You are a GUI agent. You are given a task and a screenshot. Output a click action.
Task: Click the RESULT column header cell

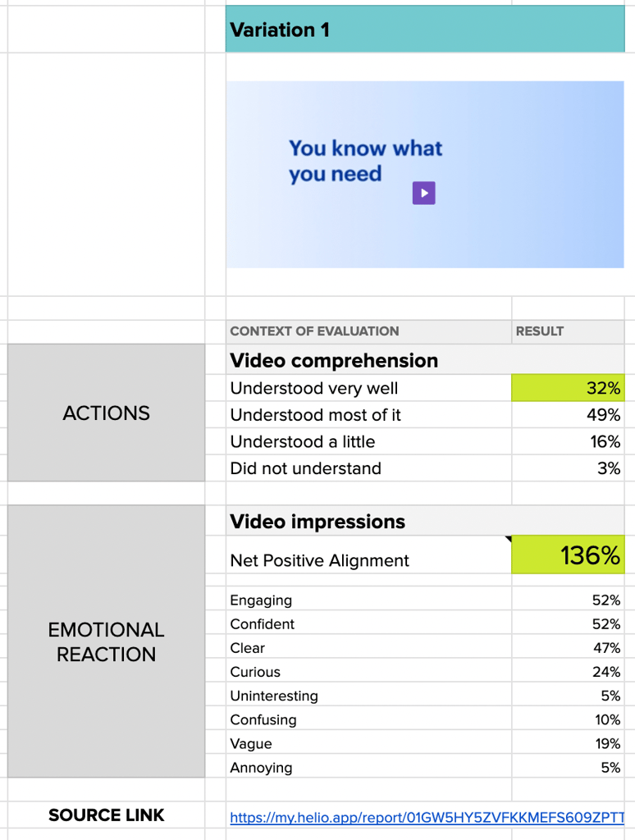tap(568, 331)
